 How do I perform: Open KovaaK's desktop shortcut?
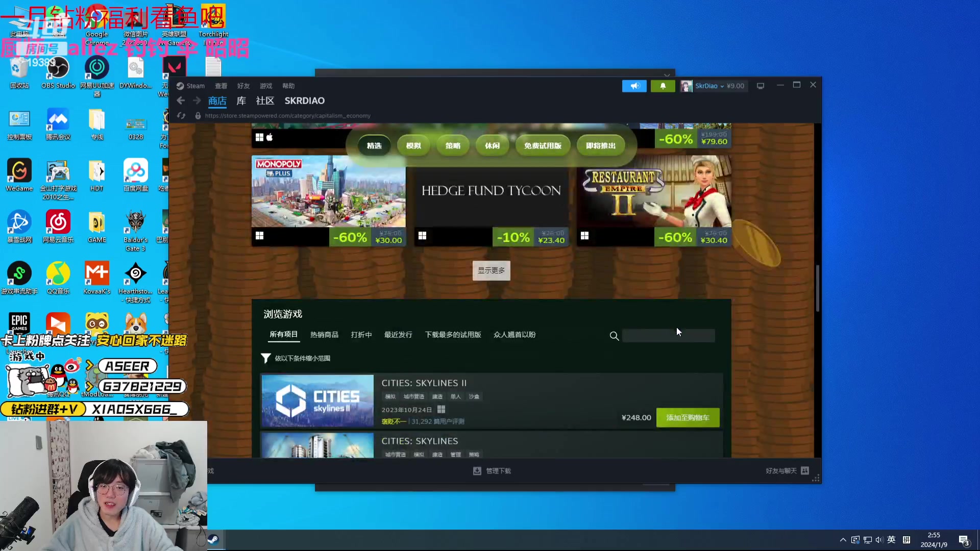point(97,278)
